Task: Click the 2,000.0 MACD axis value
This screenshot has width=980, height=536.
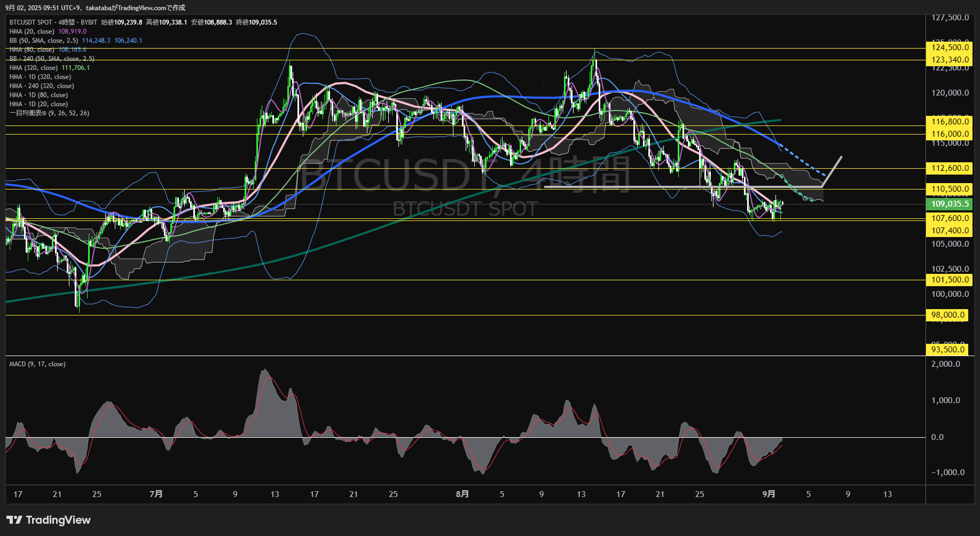Action: click(945, 364)
